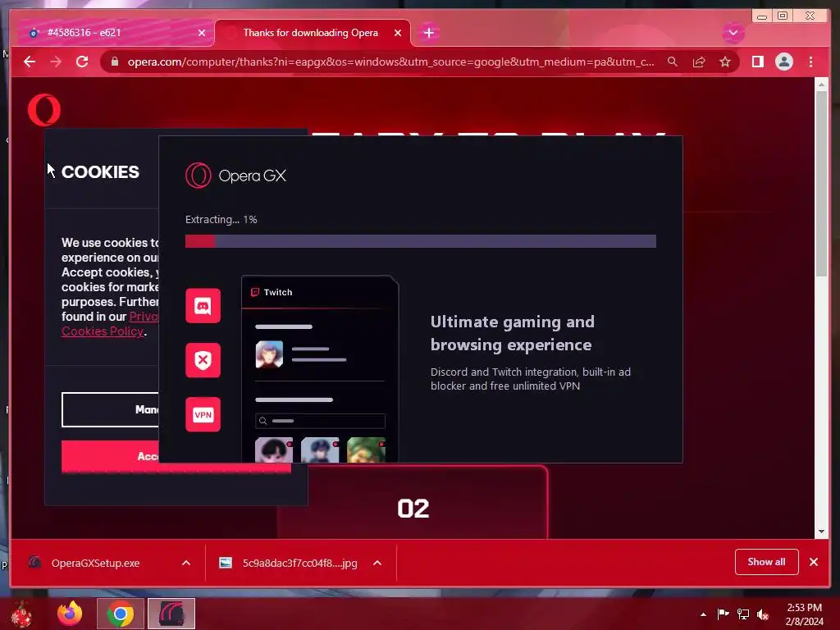840x630 pixels.
Task: Select the Thanks for downloading Opera tab
Action: click(313, 33)
